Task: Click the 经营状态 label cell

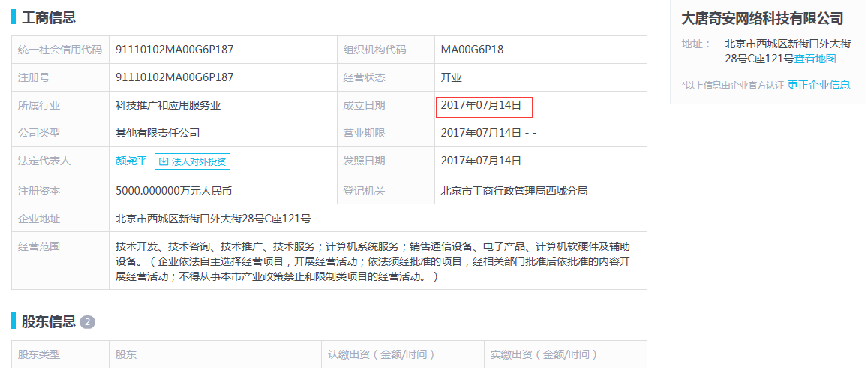Action: tap(386, 77)
